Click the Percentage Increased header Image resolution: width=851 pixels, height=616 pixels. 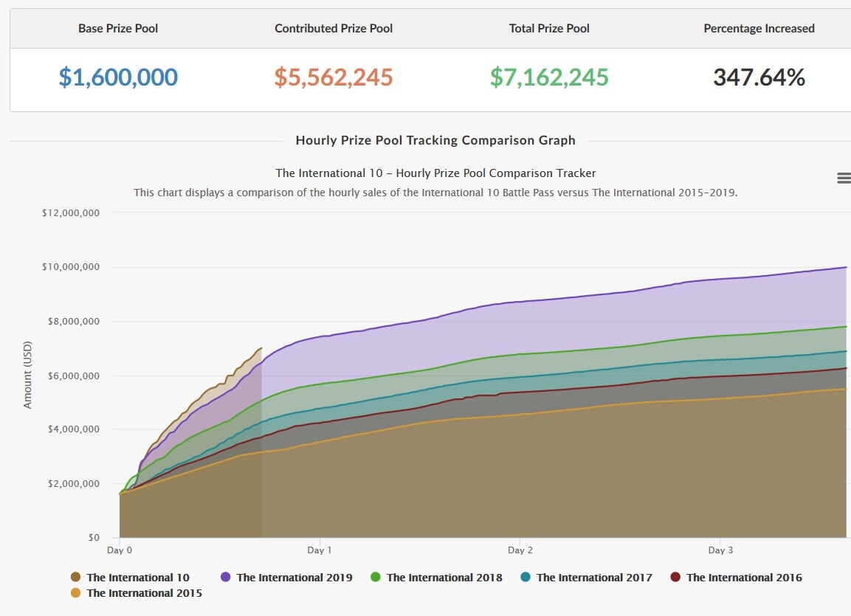click(759, 28)
